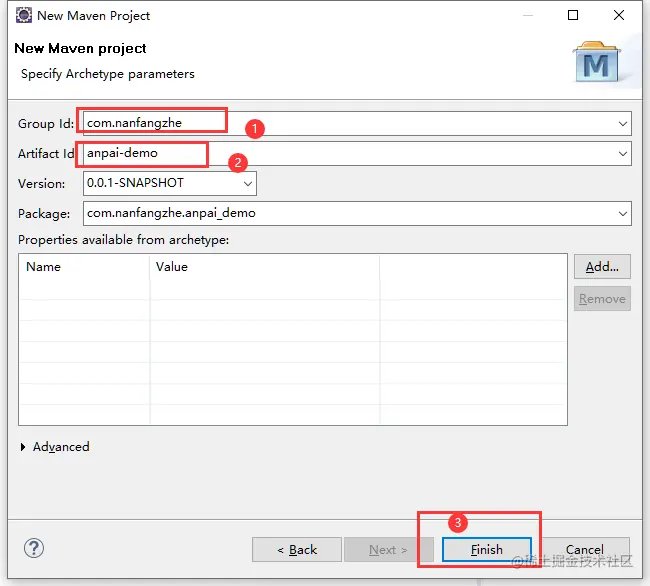Image resolution: width=650 pixels, height=586 pixels.
Task: Click the Remove button
Action: point(602,298)
